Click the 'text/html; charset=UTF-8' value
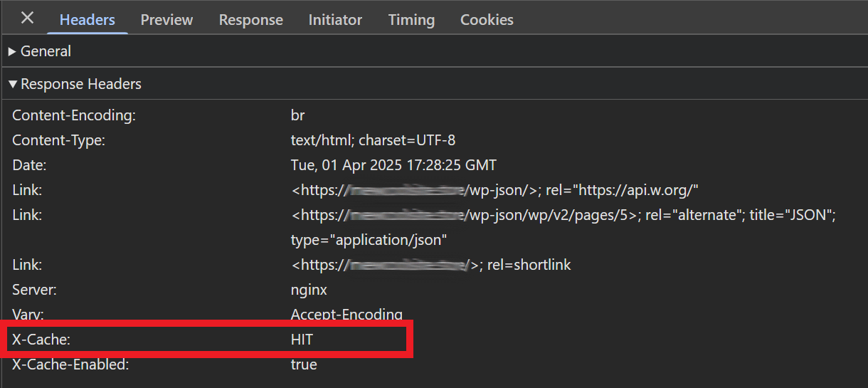The image size is (868, 388). [373, 140]
